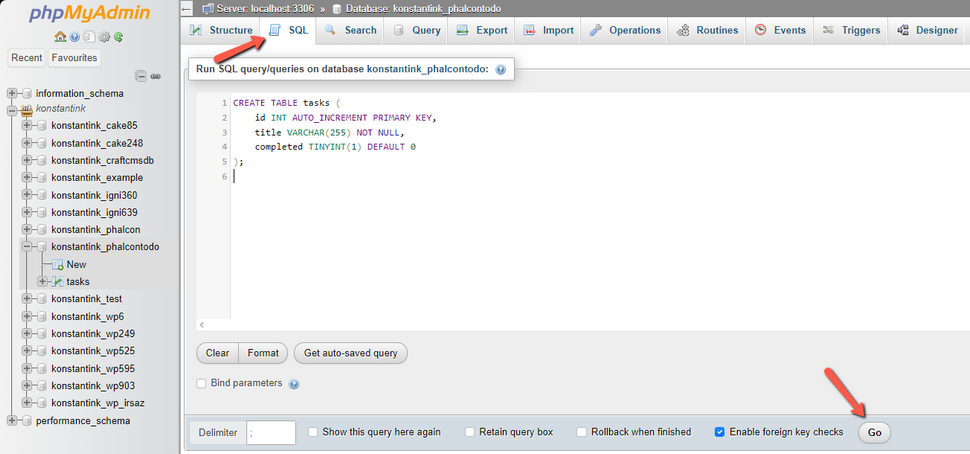Click tasks table icon in tree

(58, 282)
